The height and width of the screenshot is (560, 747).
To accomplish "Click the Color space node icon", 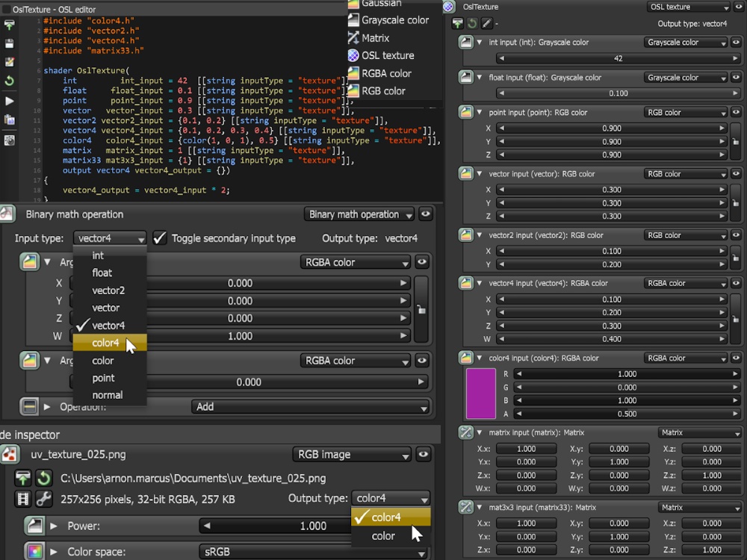I will click(34, 552).
